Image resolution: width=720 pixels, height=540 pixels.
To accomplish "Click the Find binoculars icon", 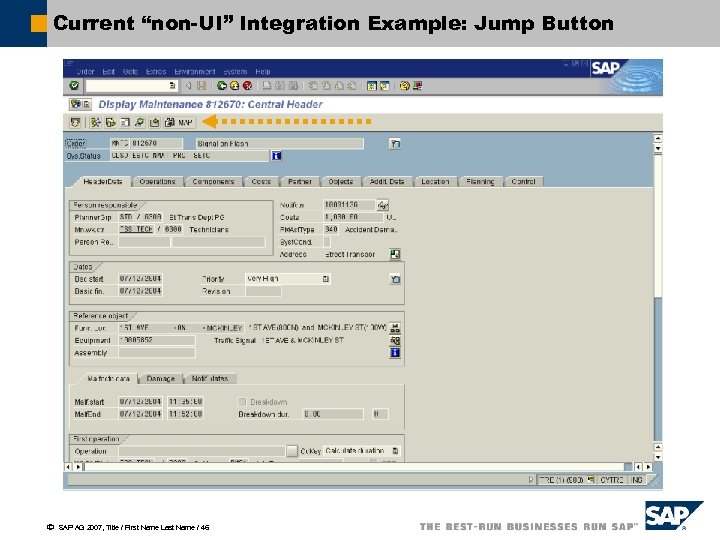I will click(x=280, y=85).
